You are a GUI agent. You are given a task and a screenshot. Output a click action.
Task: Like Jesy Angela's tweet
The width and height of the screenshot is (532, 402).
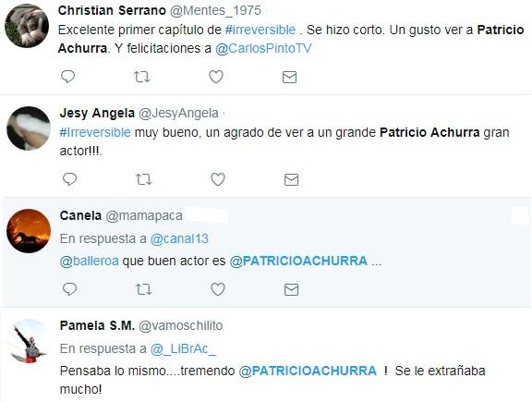[218, 179]
